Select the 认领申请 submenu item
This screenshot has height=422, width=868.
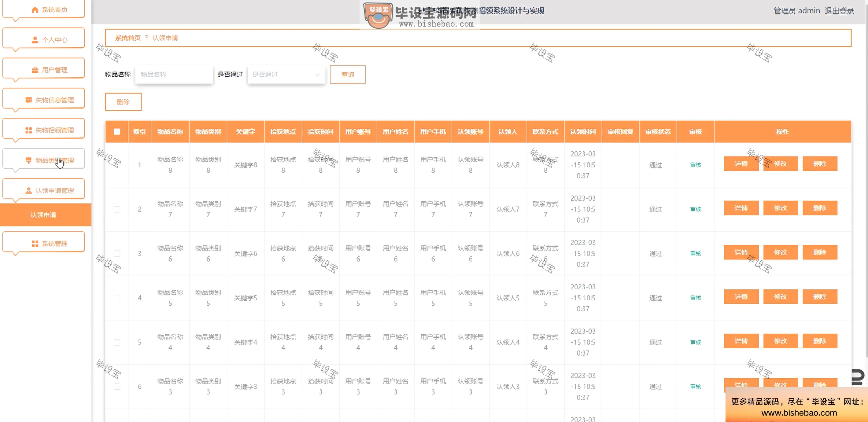pos(46,215)
